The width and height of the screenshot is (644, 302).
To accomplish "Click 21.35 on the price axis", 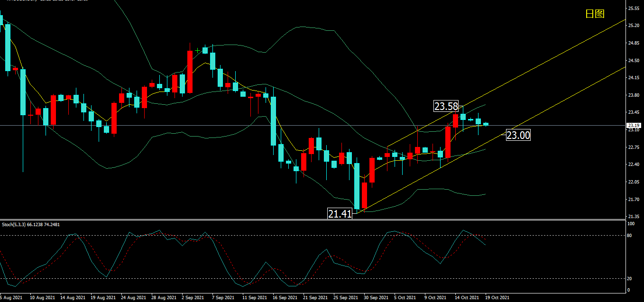I will tap(633, 216).
